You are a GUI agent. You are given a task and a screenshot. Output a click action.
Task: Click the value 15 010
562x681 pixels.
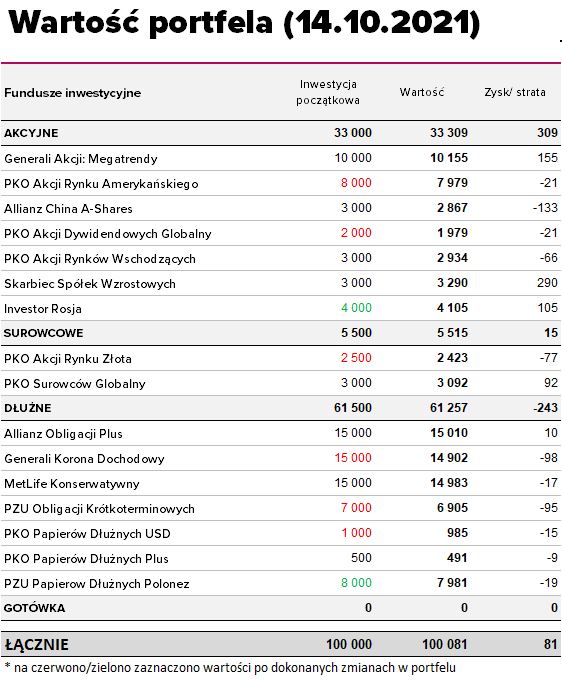[x=449, y=433]
